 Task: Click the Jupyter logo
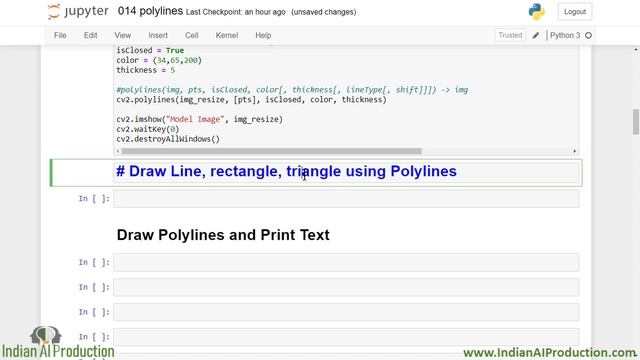pyautogui.click(x=78, y=11)
